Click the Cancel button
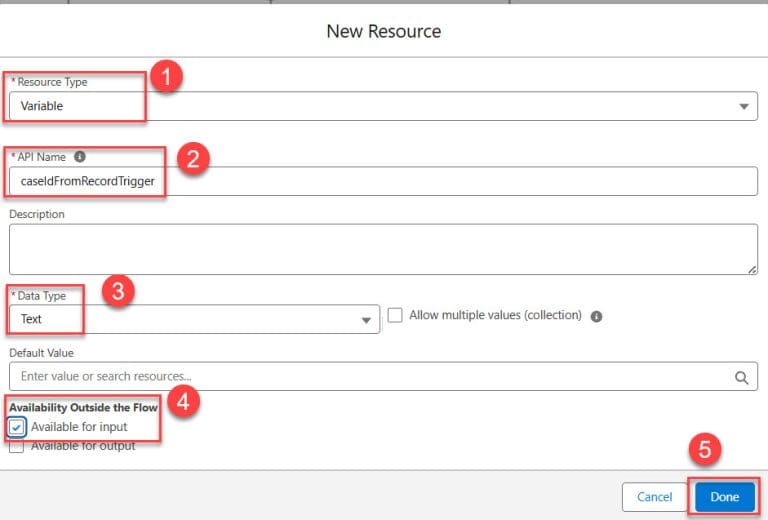The height and width of the screenshot is (520, 768). point(654,497)
